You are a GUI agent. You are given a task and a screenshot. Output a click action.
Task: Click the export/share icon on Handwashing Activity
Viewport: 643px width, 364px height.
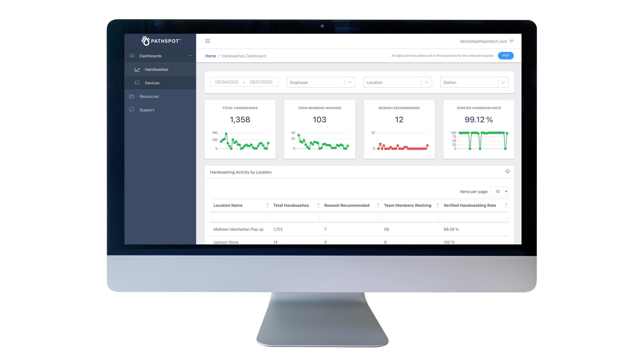tap(507, 171)
